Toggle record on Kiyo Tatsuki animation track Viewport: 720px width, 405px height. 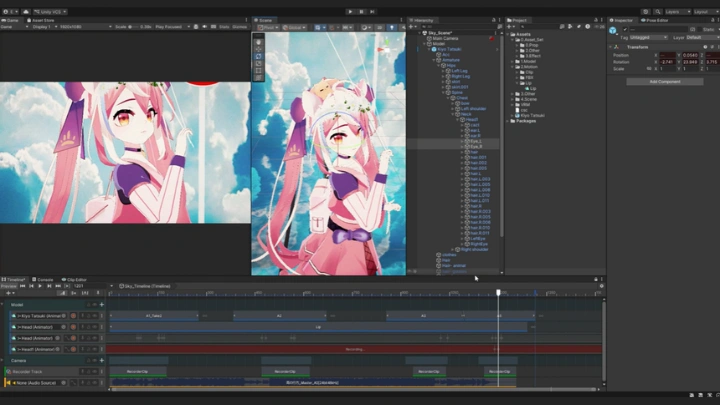tap(73, 316)
